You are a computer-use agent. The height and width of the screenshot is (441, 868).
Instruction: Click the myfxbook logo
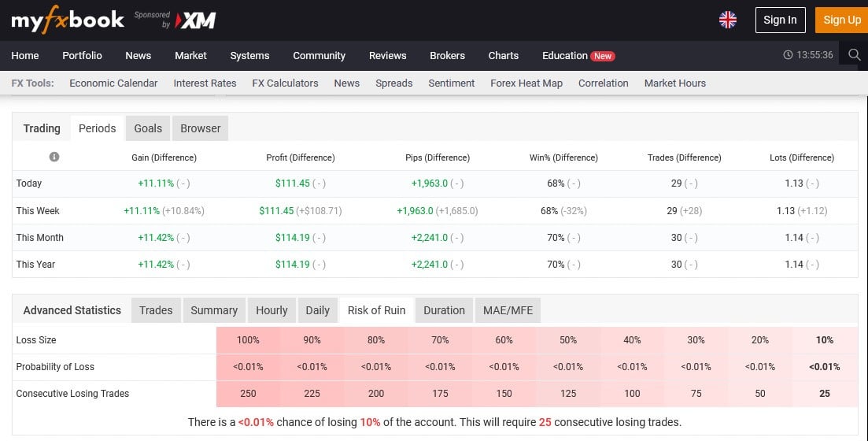[68, 20]
